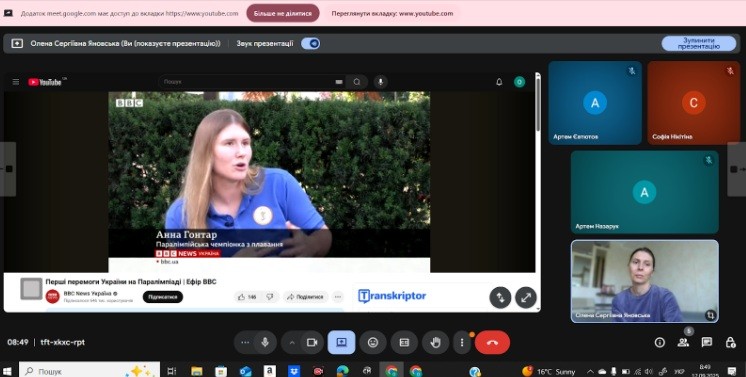Image resolution: width=746 pixels, height=377 pixels.
Task: Open YouTube account avatar menu
Action: coord(520,82)
